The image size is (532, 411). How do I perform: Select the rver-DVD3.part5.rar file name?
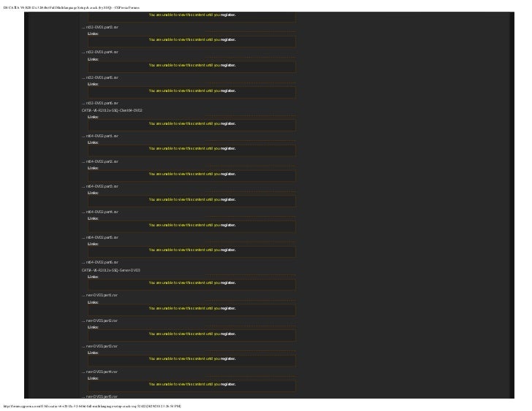[x=99, y=396]
